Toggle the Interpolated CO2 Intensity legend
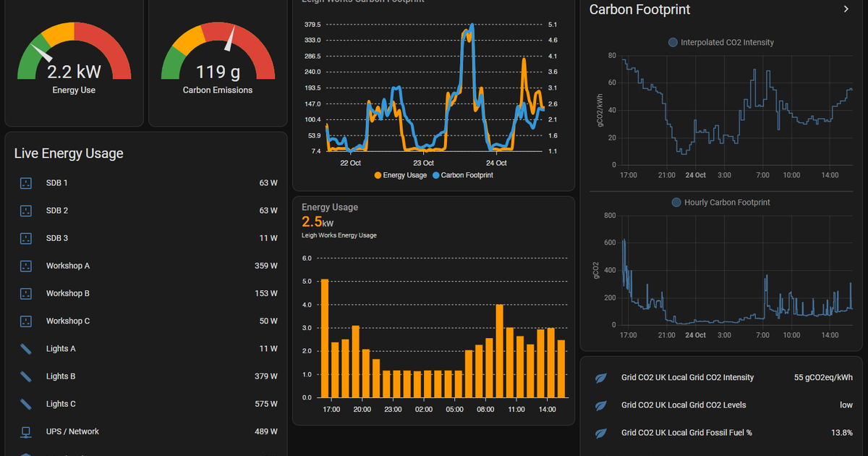Screen dimensions: 868x456 pyautogui.click(x=721, y=43)
